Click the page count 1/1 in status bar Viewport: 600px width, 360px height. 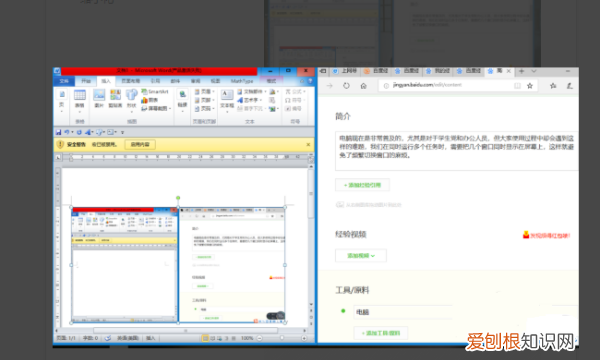click(x=66, y=338)
